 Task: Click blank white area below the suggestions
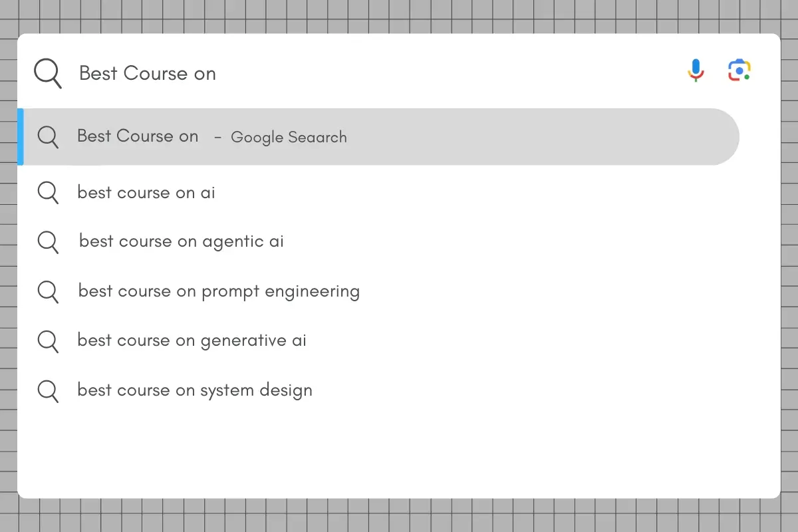(x=399, y=452)
